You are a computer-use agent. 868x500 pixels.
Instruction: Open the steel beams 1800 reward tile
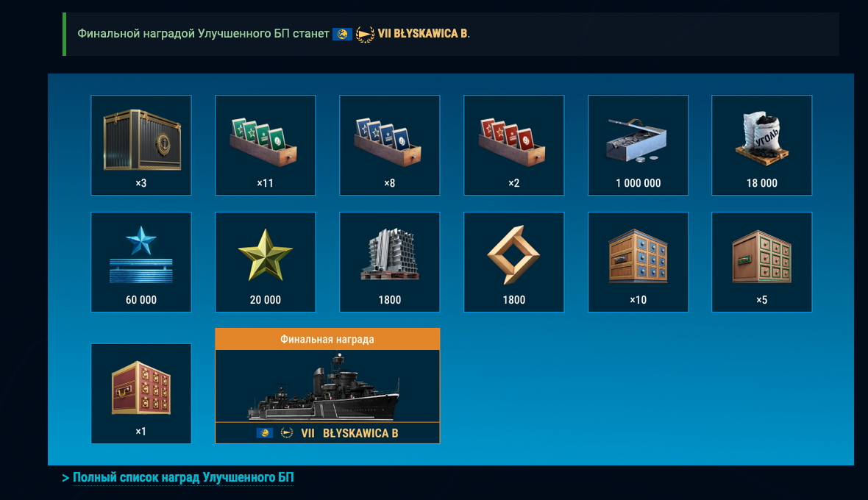pos(390,262)
